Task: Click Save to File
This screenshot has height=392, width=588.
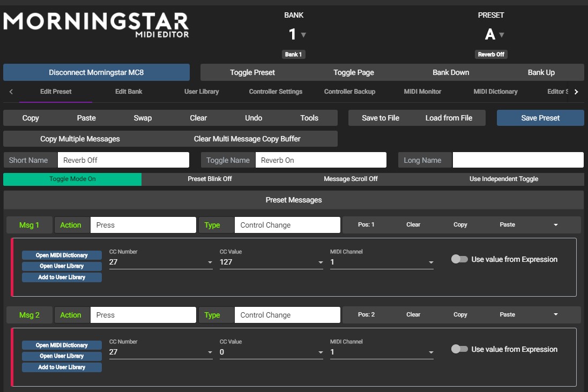Action: [x=380, y=118]
